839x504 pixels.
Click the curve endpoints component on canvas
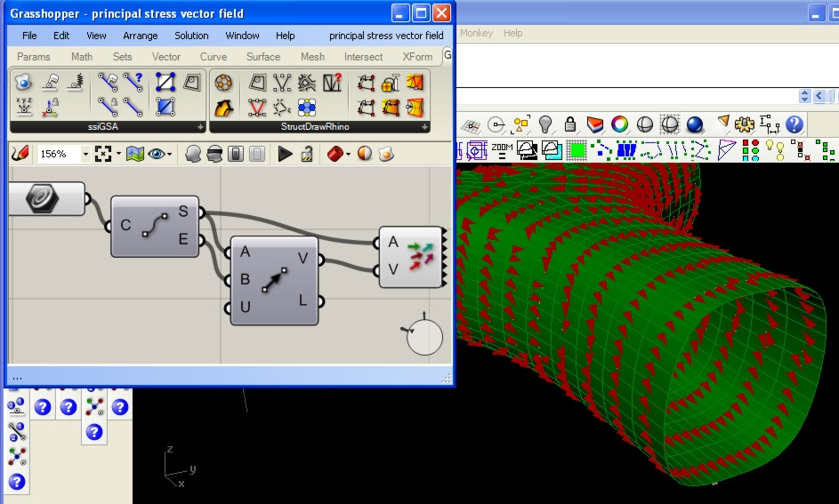(155, 227)
